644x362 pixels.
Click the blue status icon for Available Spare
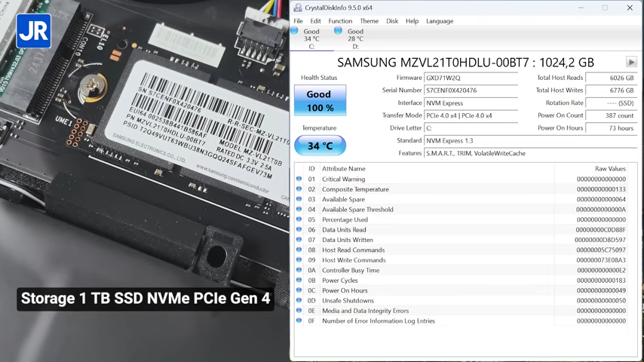[x=299, y=199]
